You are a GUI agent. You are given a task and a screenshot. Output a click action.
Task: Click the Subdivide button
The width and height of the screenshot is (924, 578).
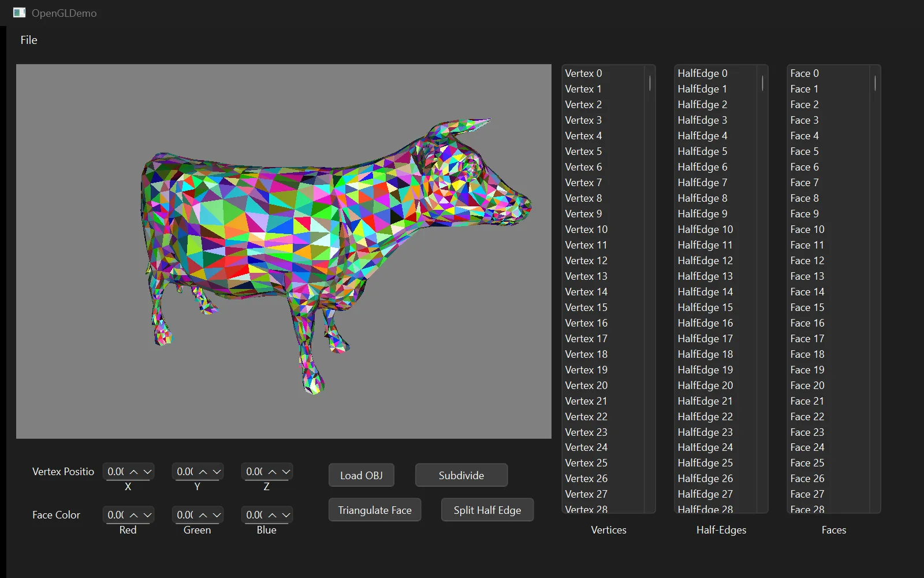[x=461, y=475]
